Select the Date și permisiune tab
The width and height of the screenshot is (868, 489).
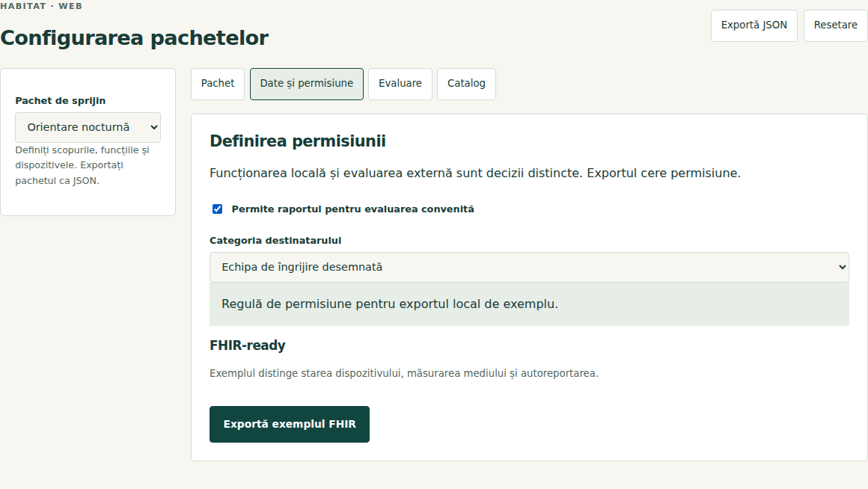tap(307, 84)
